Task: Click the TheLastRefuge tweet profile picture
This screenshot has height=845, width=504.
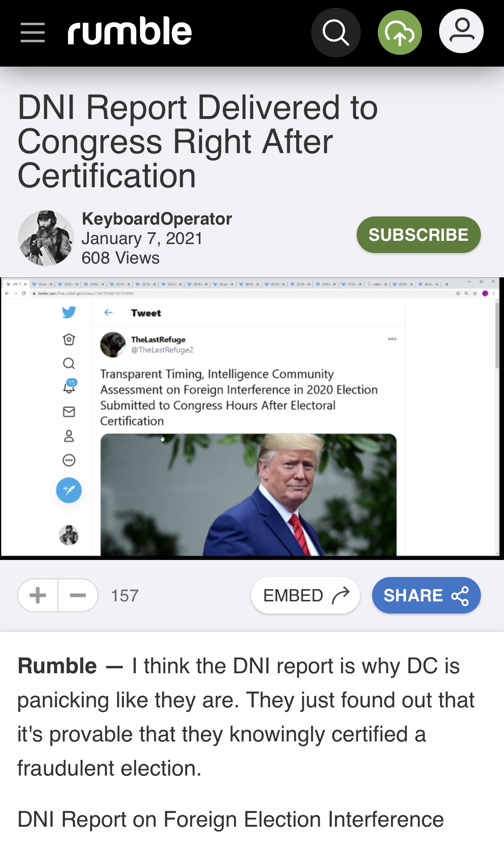Action: pos(113,344)
